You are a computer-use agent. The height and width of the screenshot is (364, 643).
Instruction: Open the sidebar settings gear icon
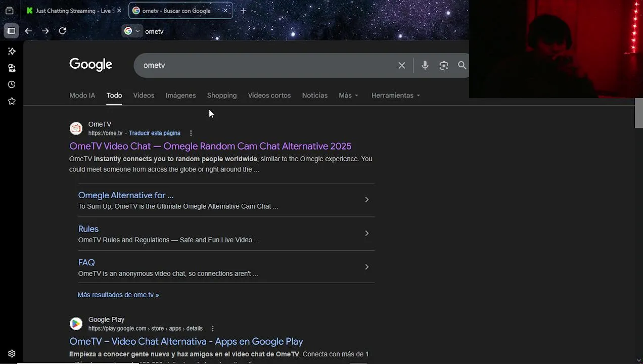[12, 354]
